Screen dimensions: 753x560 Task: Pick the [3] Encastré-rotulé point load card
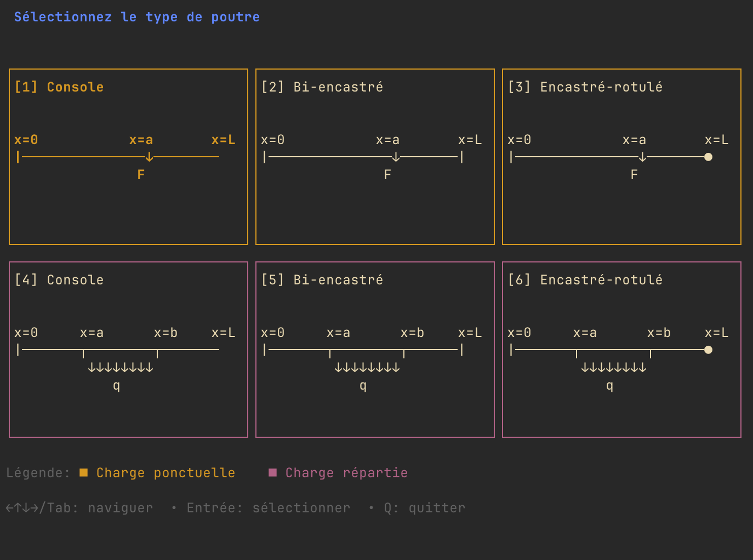(x=621, y=157)
